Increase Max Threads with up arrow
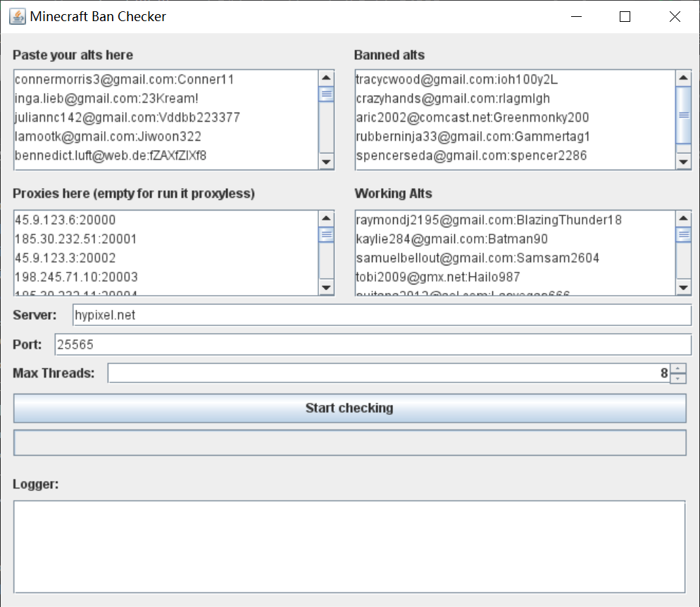The image size is (700, 607). click(677, 368)
